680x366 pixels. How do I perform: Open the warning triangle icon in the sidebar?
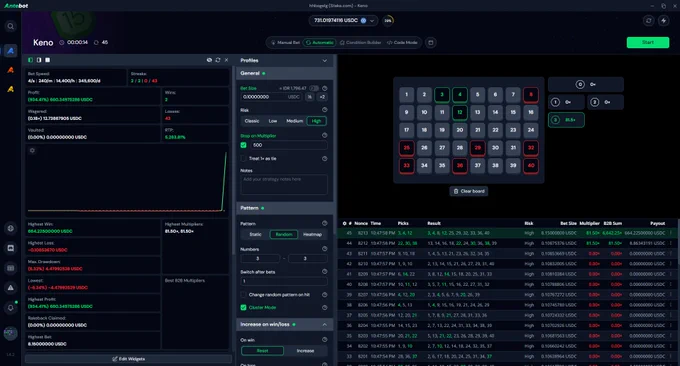tap(11, 288)
